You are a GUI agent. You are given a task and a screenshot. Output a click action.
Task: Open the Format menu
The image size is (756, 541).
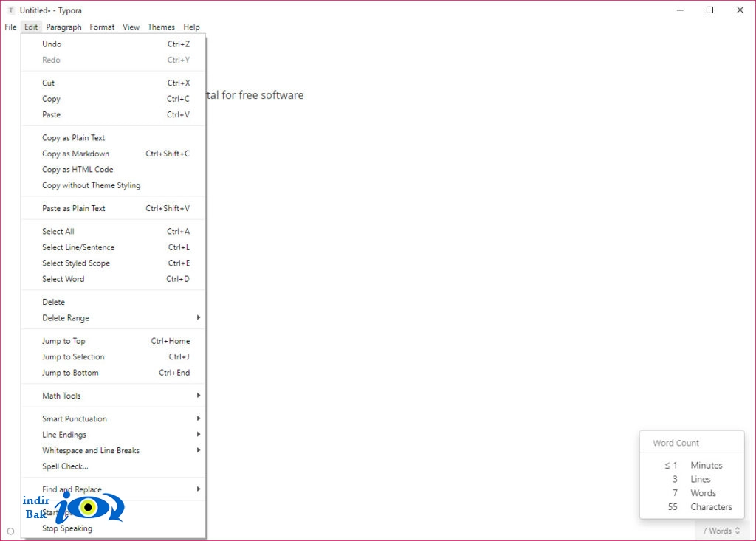tap(102, 27)
